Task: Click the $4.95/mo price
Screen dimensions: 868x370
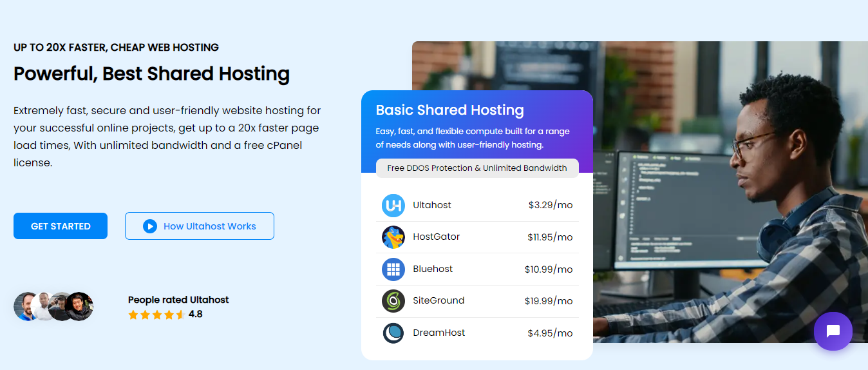Action: coord(550,333)
